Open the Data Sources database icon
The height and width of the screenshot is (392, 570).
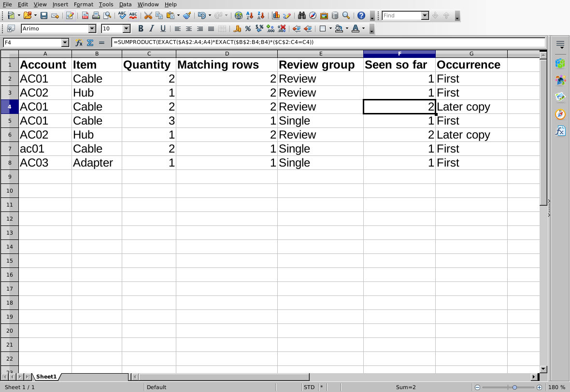[335, 15]
